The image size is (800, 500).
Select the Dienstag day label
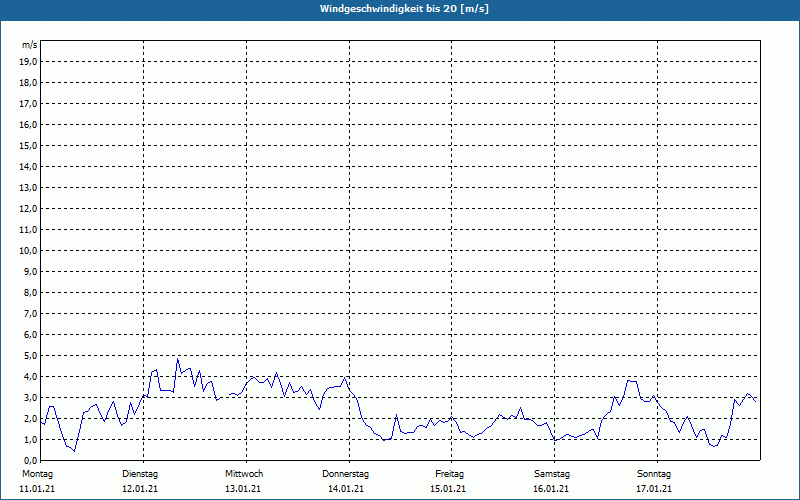tap(140, 473)
